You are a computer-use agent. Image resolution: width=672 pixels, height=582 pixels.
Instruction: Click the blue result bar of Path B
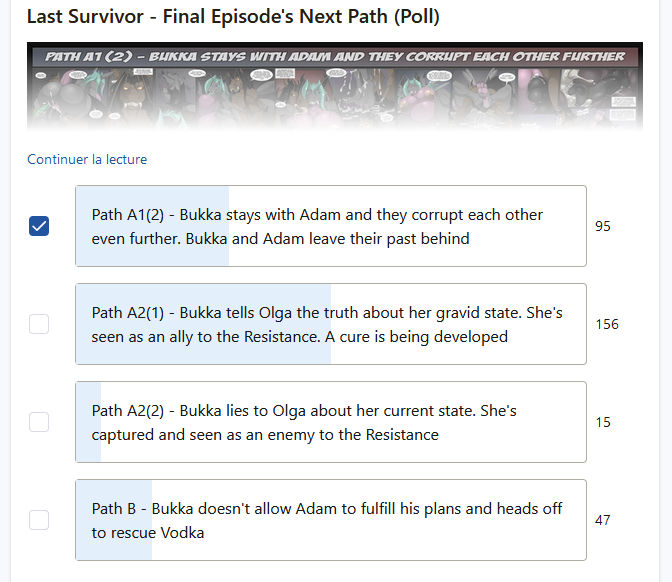pos(114,520)
